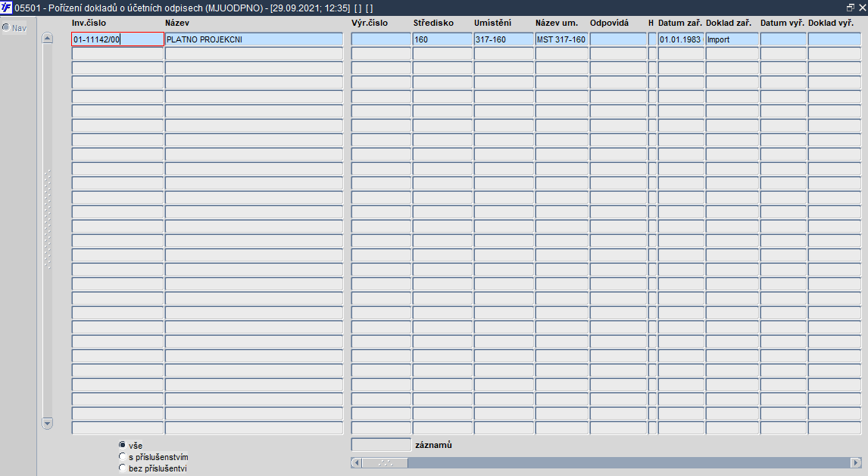Image resolution: width=868 pixels, height=476 pixels.
Task: Click the 'Doklad vyř.' column header
Action: coord(831,23)
